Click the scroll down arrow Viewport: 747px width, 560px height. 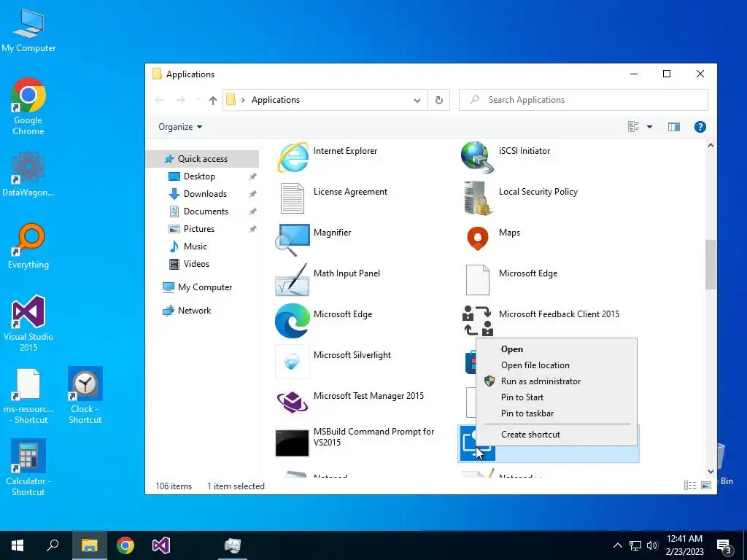(711, 472)
